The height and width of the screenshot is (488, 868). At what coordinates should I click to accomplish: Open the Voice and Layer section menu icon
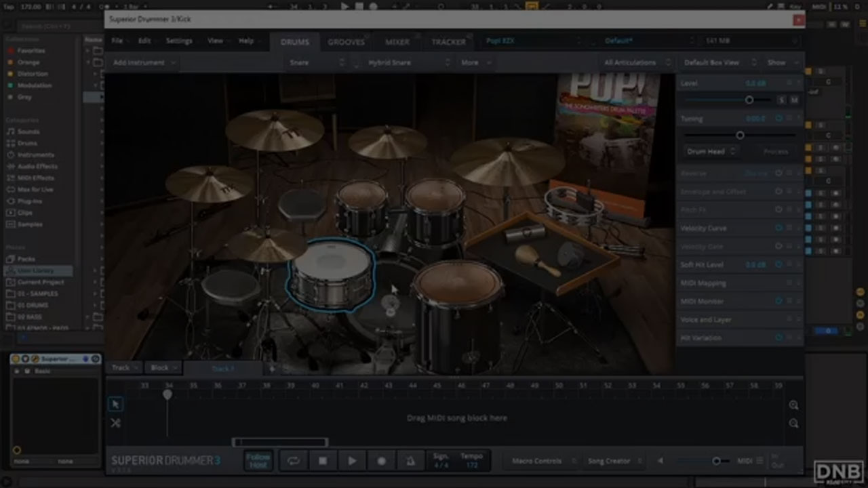[x=789, y=320]
